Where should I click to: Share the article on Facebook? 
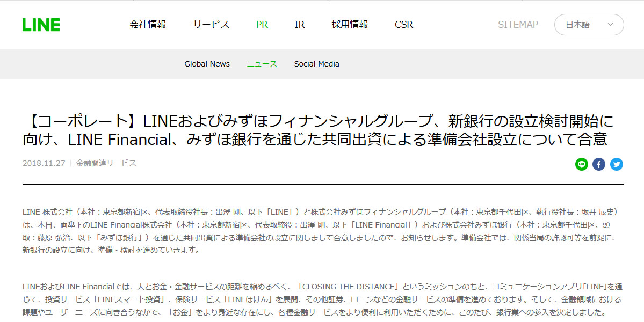point(599,164)
